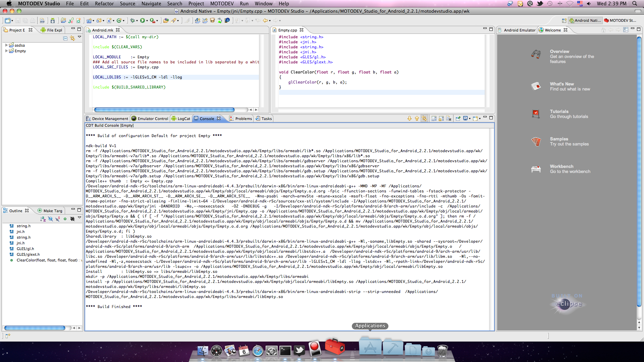Click the New C/C++ Project toolbar icon
Image resolution: width=644 pixels, height=362 pixels.
tap(89, 20)
